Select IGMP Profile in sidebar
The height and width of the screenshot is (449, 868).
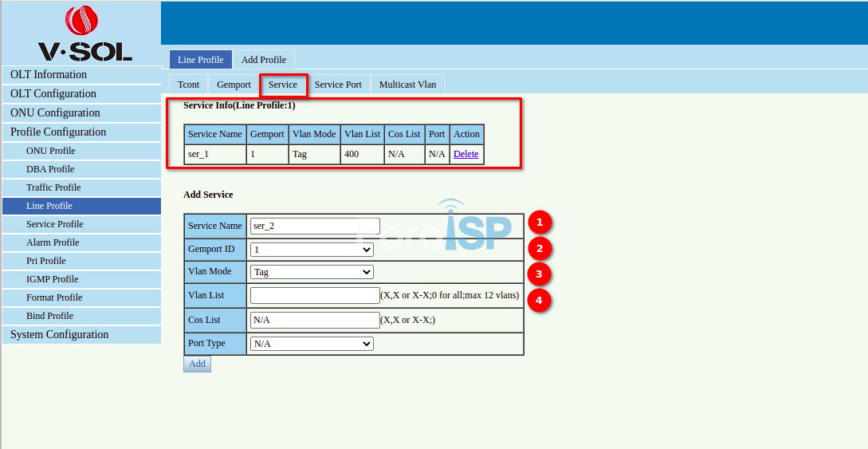pos(81,279)
